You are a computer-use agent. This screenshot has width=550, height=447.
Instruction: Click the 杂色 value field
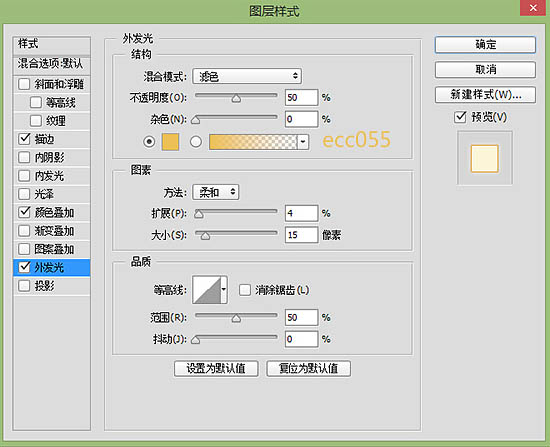pyautogui.click(x=302, y=119)
